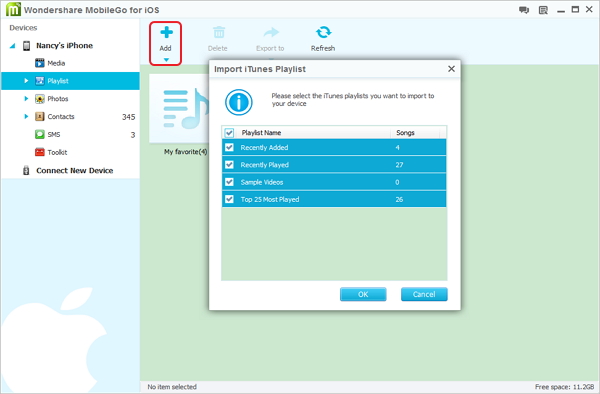The width and height of the screenshot is (600, 394).
Task: Confirm import with the OK button
Action: [363, 294]
